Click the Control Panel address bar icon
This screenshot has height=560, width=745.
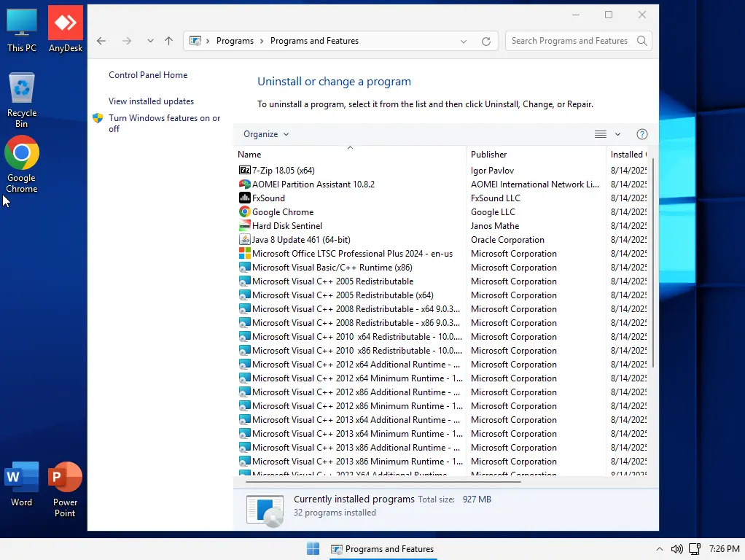click(x=195, y=41)
